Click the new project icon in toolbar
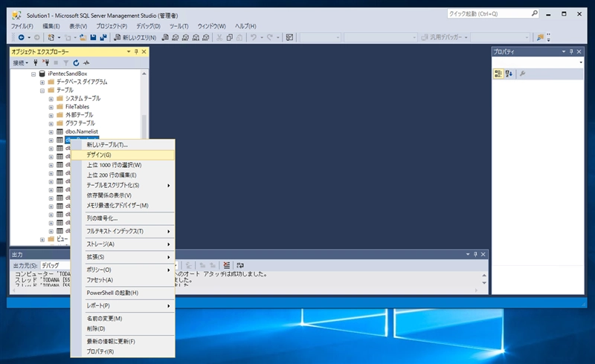This screenshot has height=364, width=595. pyautogui.click(x=51, y=37)
